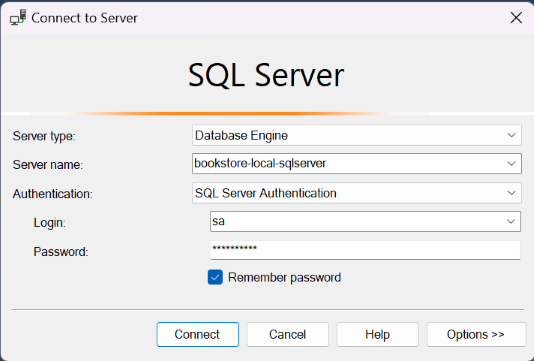
Task: Click the Connect button
Action: tap(198, 334)
